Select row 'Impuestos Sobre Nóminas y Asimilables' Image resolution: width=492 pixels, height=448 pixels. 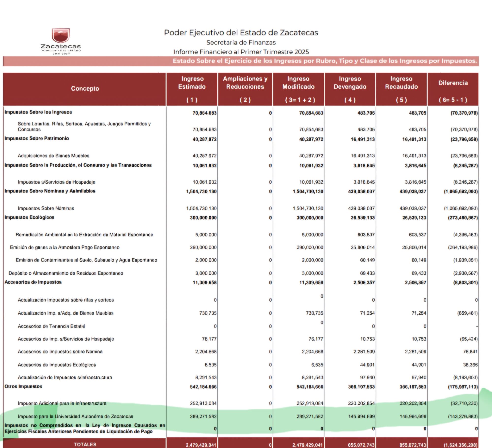coord(241,191)
